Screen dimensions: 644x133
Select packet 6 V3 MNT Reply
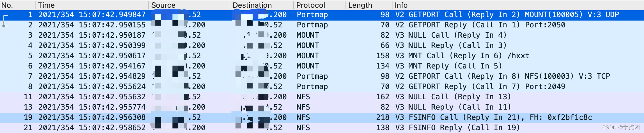[x=322, y=66]
